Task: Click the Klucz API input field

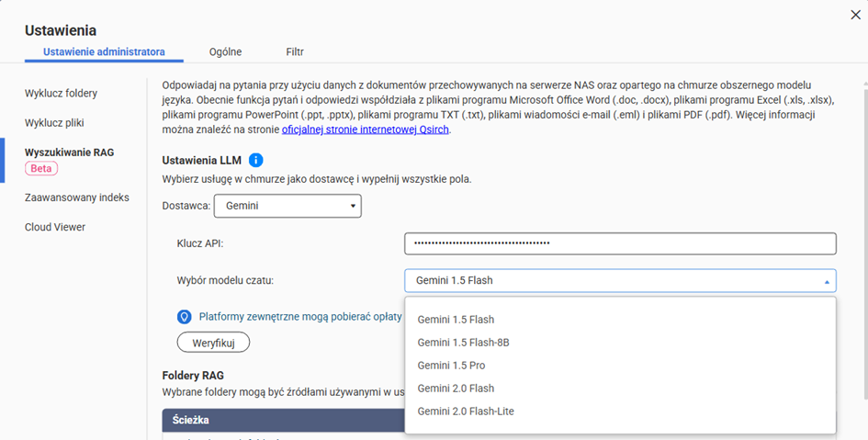Action: tap(620, 243)
